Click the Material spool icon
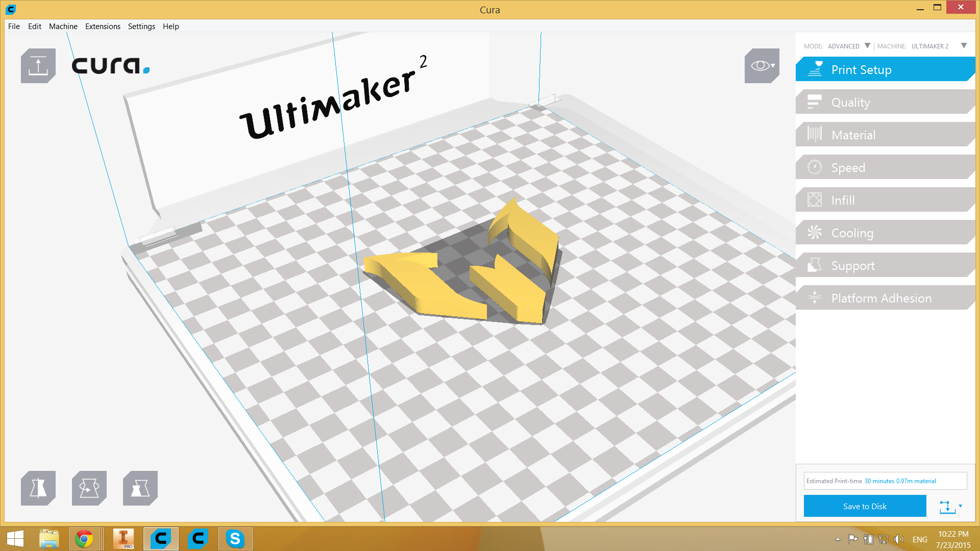 click(x=815, y=134)
